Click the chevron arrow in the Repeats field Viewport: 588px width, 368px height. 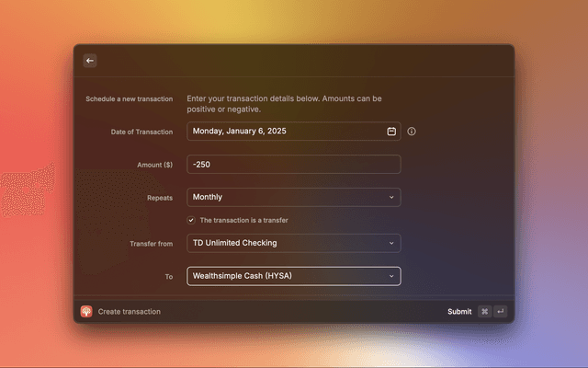[x=391, y=197]
